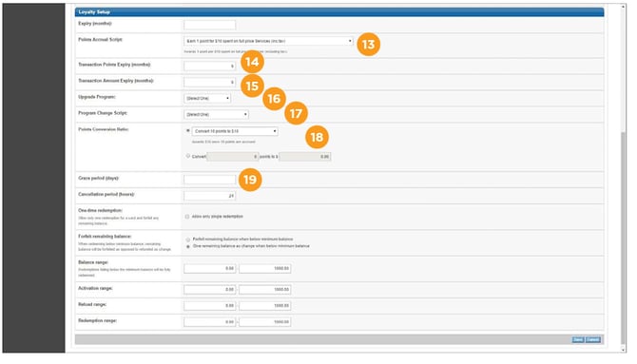Viewport: 637px width, 364px height.
Task: Click the Grace period (days) input
Action: [x=209, y=180]
